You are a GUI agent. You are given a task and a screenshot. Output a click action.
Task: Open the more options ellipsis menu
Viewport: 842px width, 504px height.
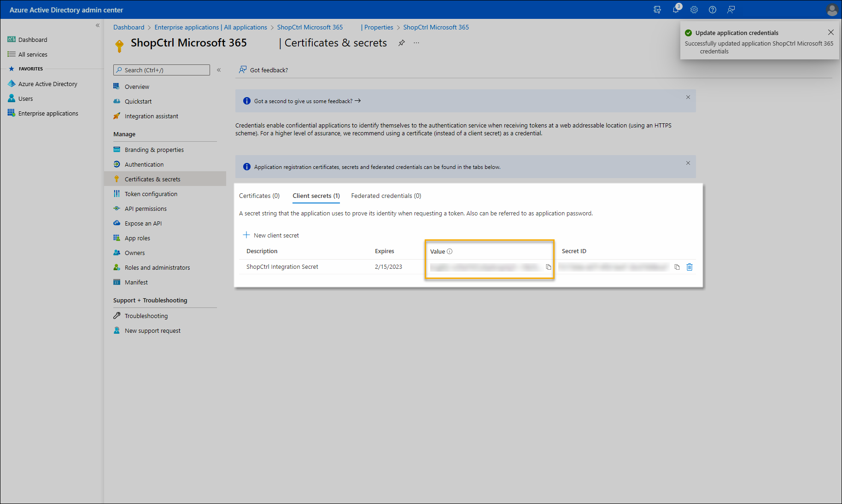pos(416,43)
